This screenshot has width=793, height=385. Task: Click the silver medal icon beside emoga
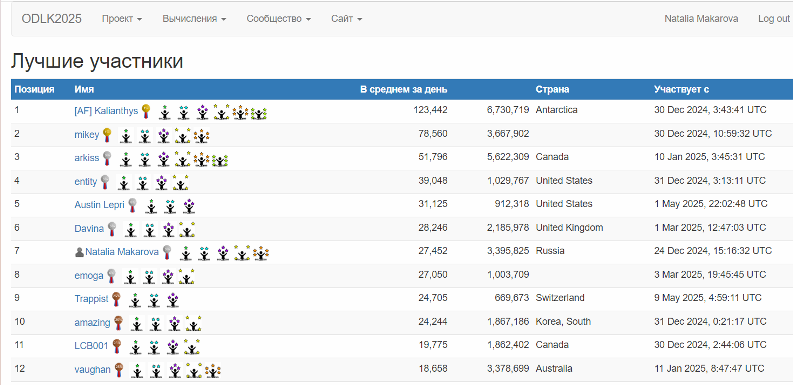111,276
